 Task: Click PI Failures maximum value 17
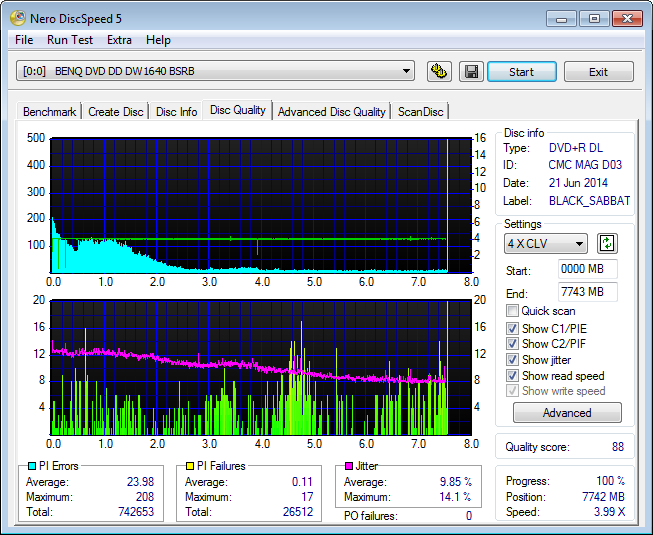(x=307, y=497)
